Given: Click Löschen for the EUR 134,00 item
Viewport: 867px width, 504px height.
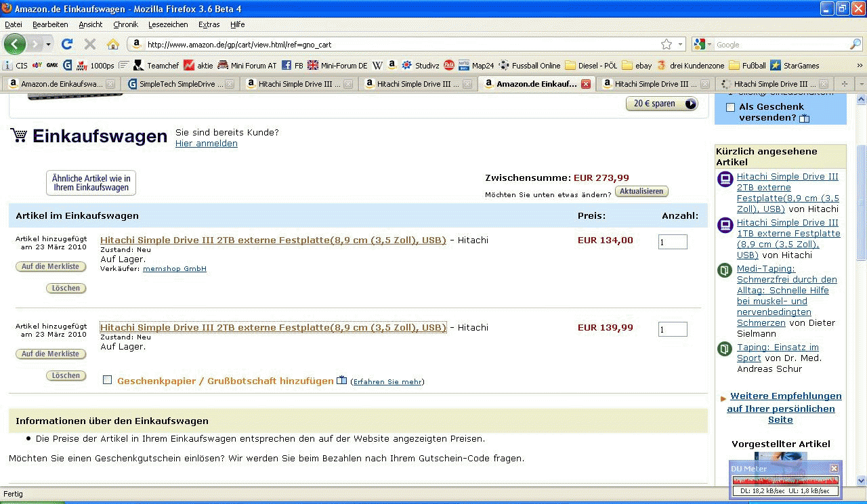Looking at the screenshot, I should 66,288.
